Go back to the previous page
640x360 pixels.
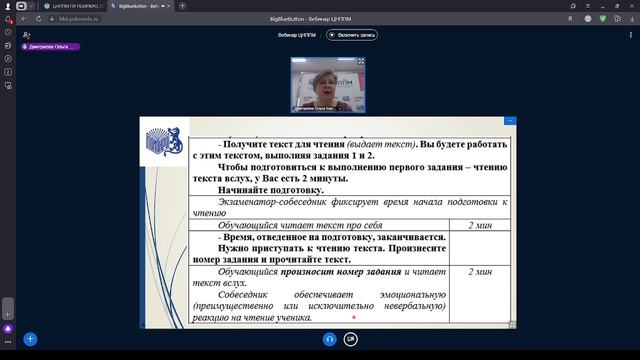[24, 19]
